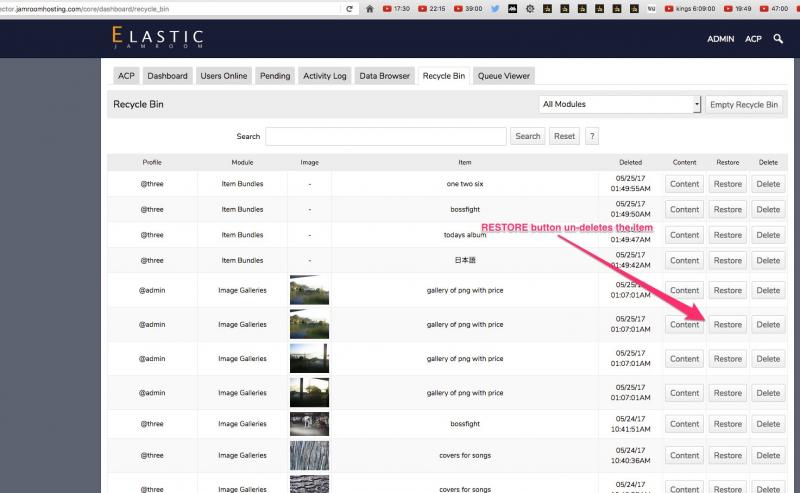The height and width of the screenshot is (493, 800).
Task: View Content for the first 'bossfight' bundle
Action: coord(684,210)
